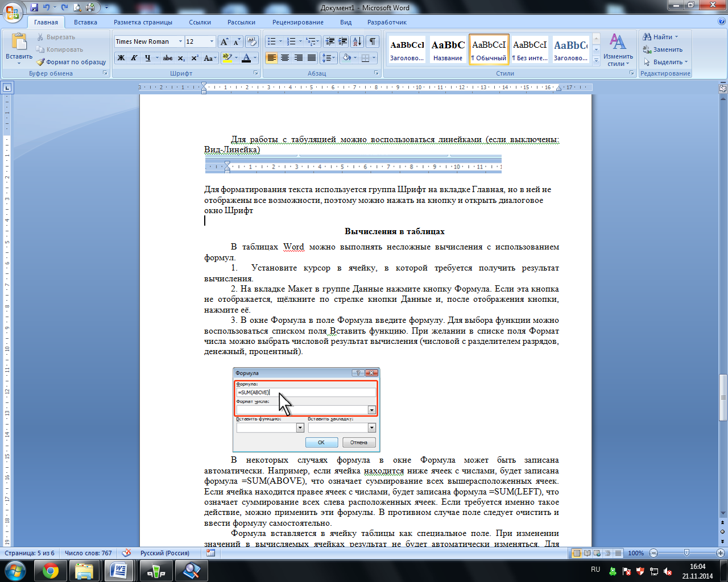The width and height of the screenshot is (728, 582).
Task: Open the font name dropdown Times New Roman
Action: [180, 41]
